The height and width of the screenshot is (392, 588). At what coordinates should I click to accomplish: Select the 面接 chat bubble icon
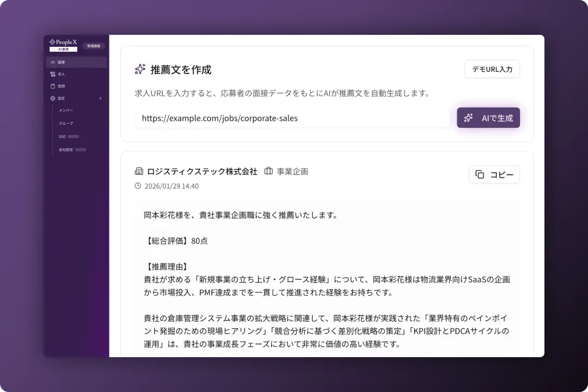[52, 62]
